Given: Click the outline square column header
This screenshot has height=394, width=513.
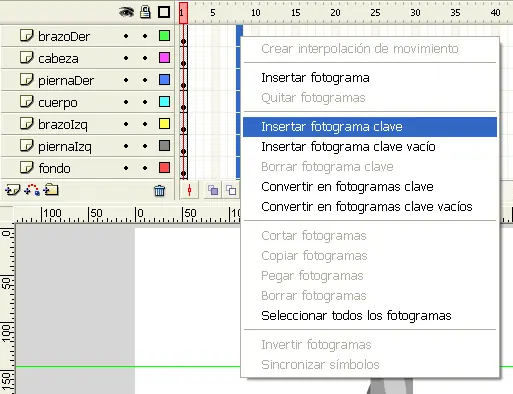Looking at the screenshot, I should point(164,12).
